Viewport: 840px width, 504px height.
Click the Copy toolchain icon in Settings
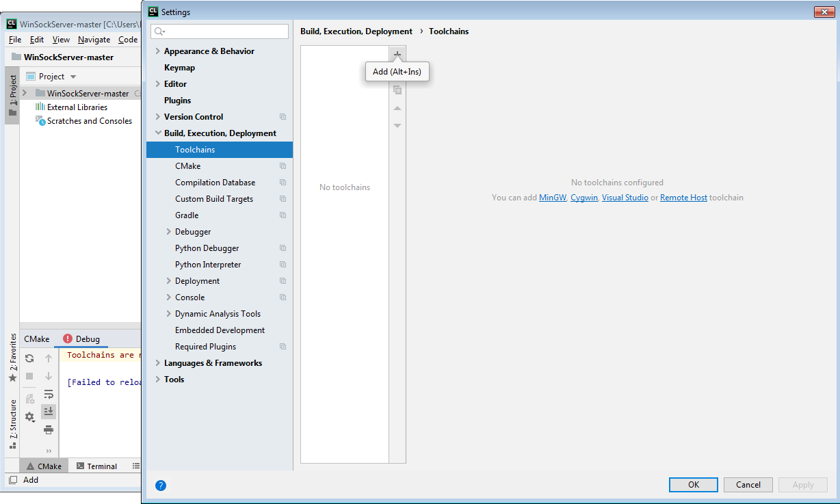point(397,90)
